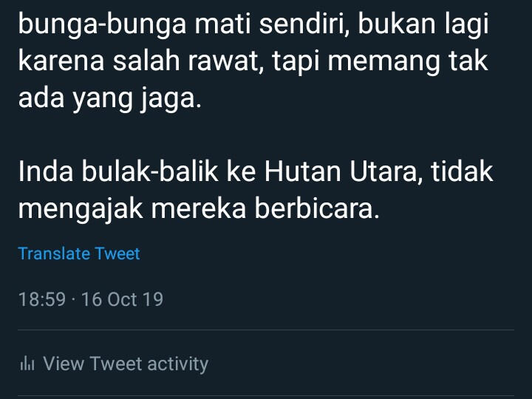Tap the dot separator between time and date

pyautogui.click(x=73, y=300)
